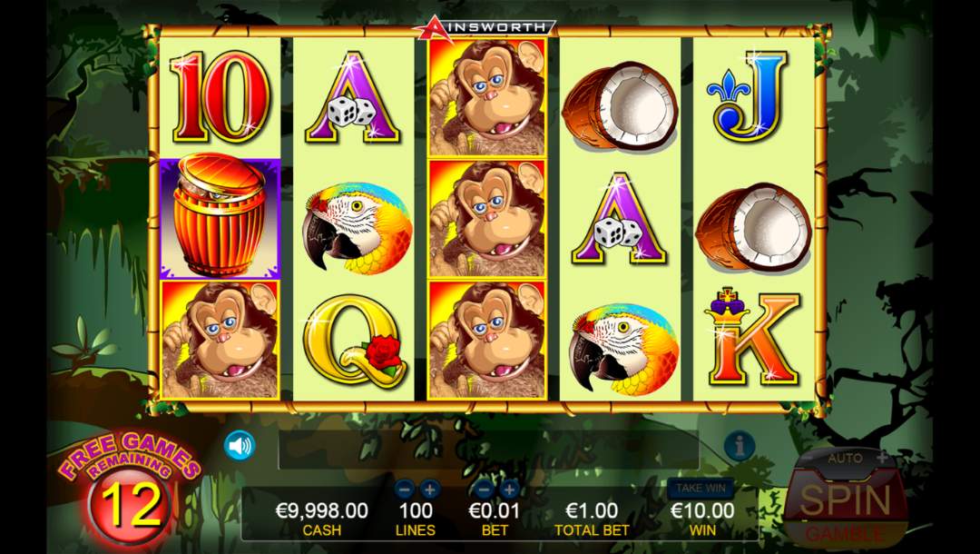
Task: Click the barrel scatter symbol on reel one
Action: (220, 218)
